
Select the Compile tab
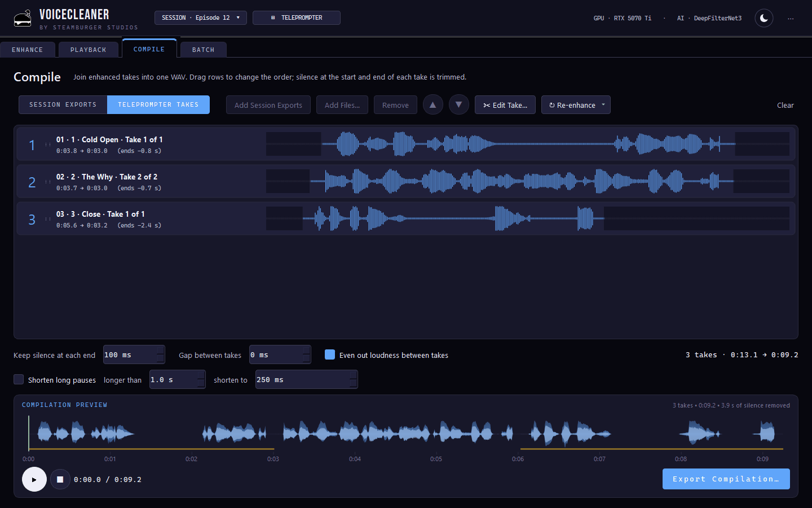point(149,49)
